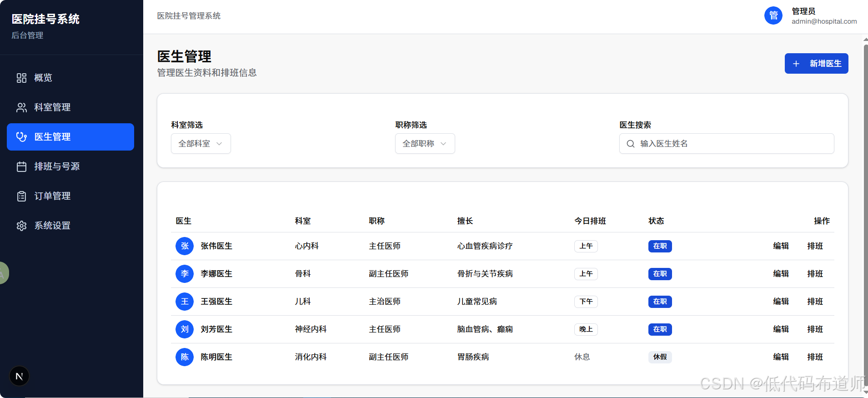Click the 擅长 column header
The width and height of the screenshot is (868, 398).
(x=465, y=221)
